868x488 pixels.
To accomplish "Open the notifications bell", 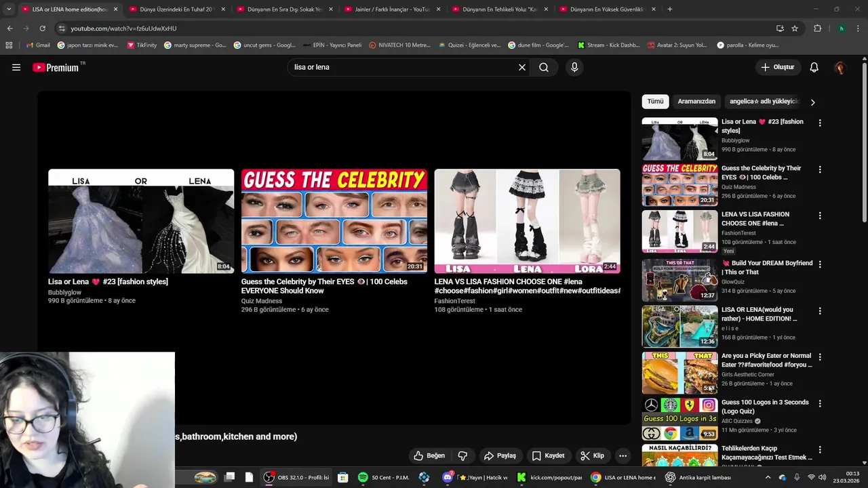I will pyautogui.click(x=814, y=67).
